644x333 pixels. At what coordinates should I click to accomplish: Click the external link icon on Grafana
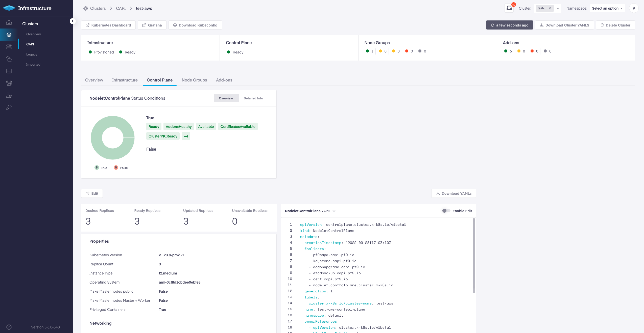pyautogui.click(x=144, y=25)
